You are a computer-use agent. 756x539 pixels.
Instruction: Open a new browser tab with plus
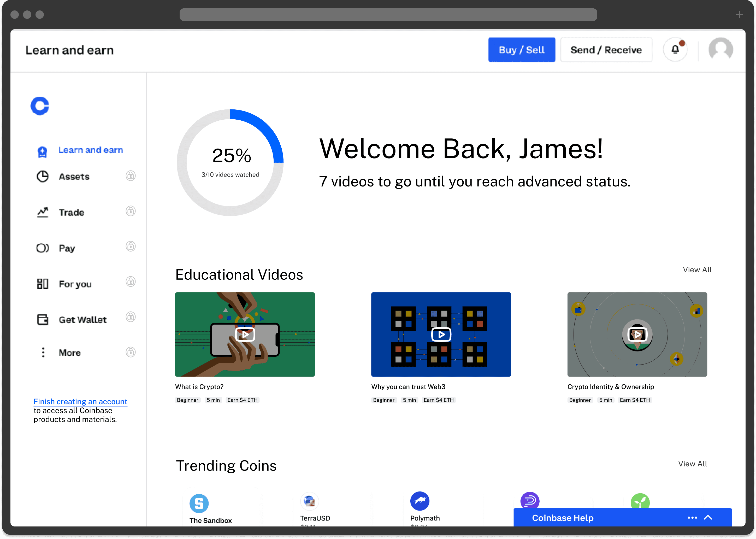click(739, 15)
